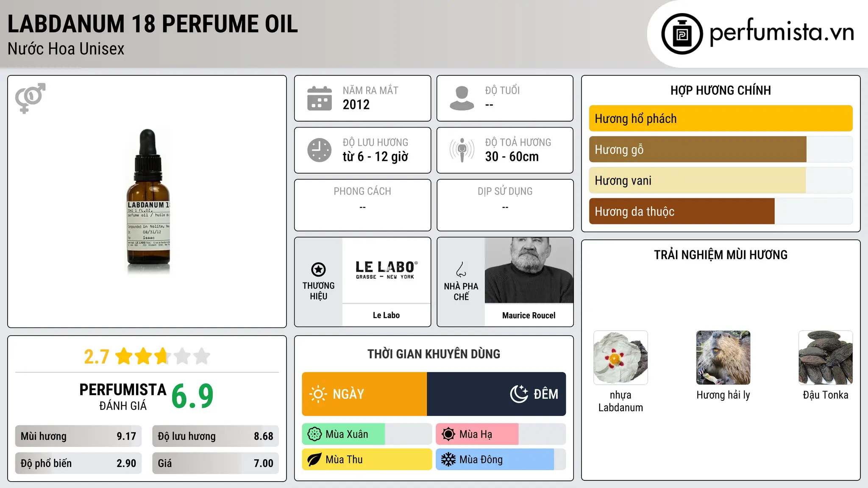Click the Trải nghiệm mùi hương heading
Viewport: 868px width, 488px height.
coord(721,255)
